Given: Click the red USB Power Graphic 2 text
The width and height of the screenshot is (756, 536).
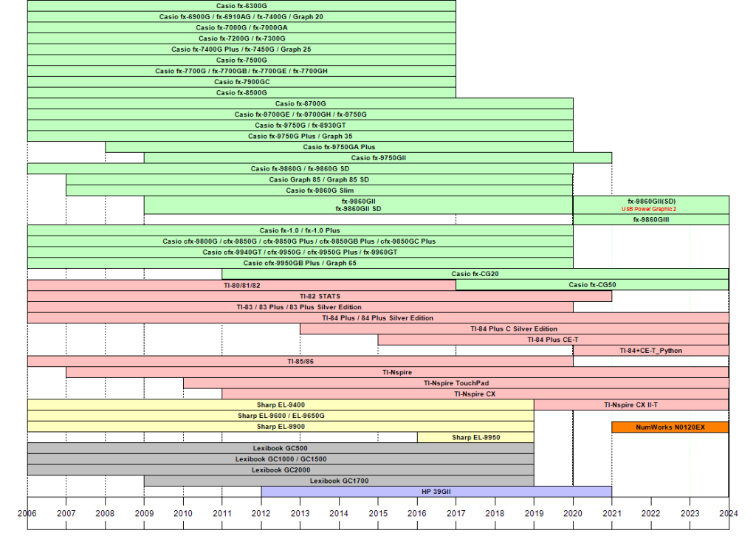Looking at the screenshot, I should pyautogui.click(x=649, y=209).
